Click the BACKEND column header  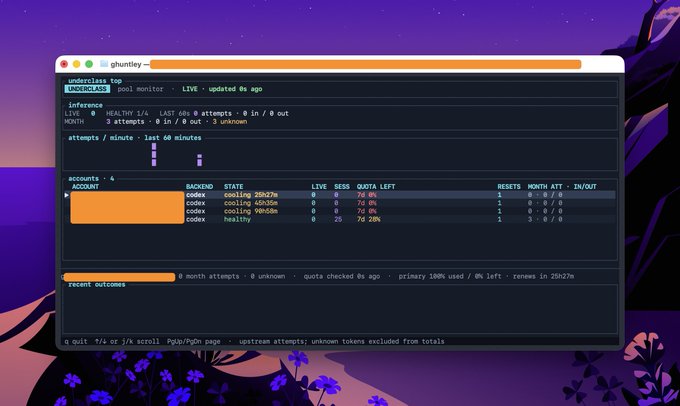[199, 187]
